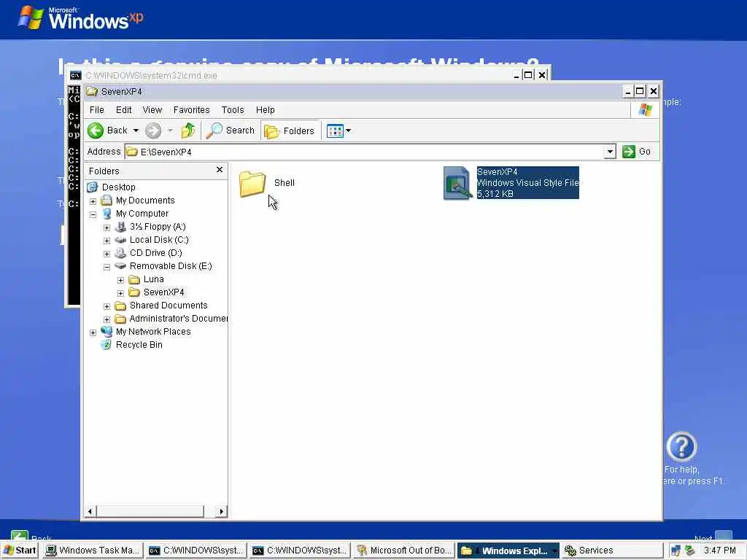The image size is (747, 560).
Task: Switch to Services taskbar button
Action: pos(611,551)
